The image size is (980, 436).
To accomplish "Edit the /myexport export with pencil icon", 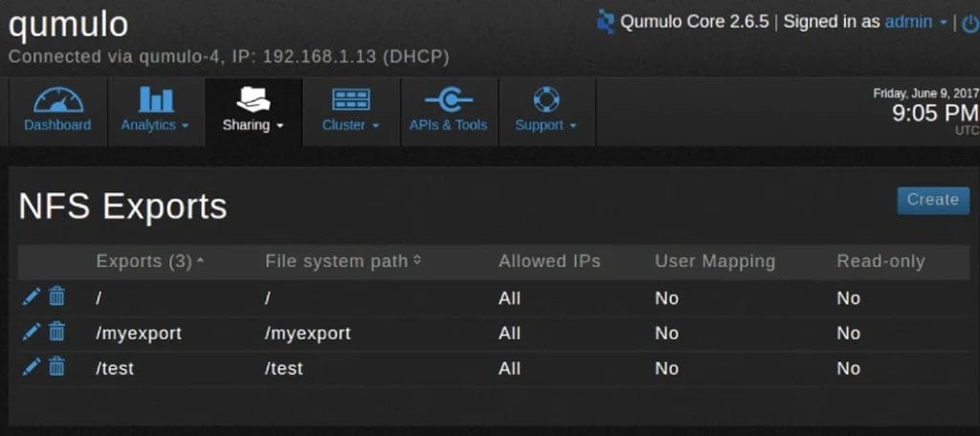I will click(32, 332).
